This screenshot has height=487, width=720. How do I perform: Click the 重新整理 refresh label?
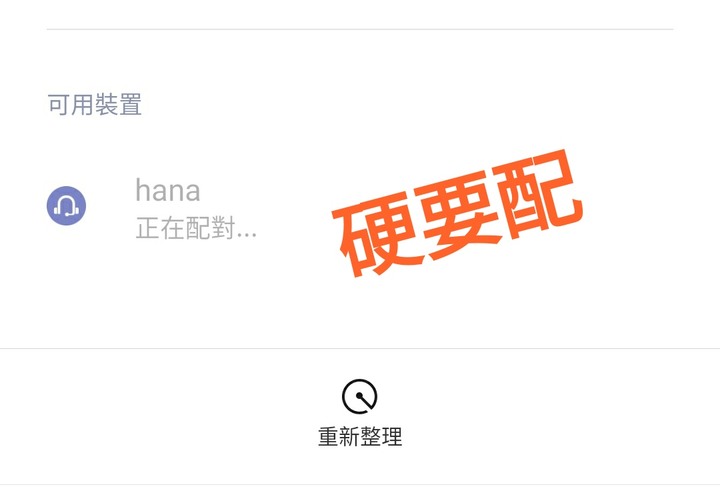(360, 436)
